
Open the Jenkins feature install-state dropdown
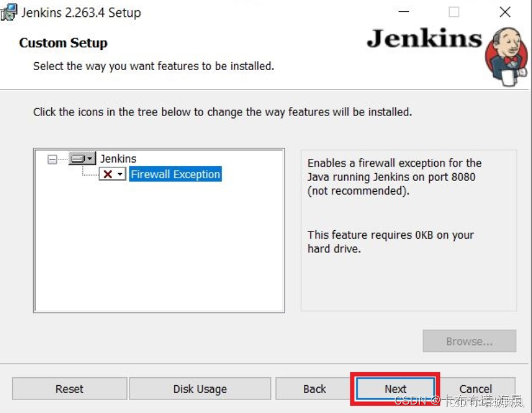click(82, 158)
